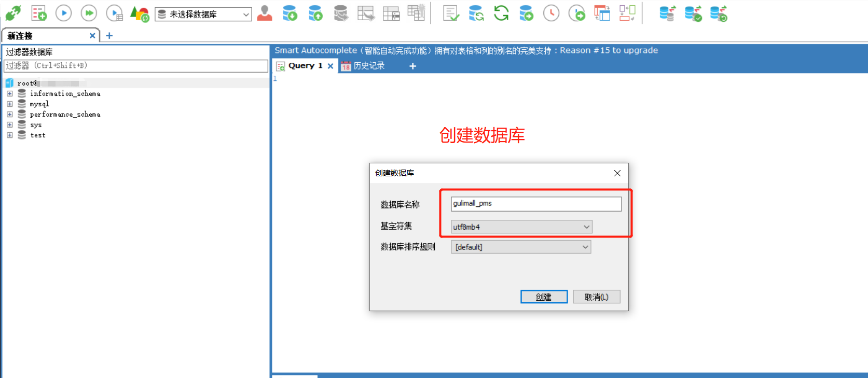Select the performance_schema database

(65, 115)
